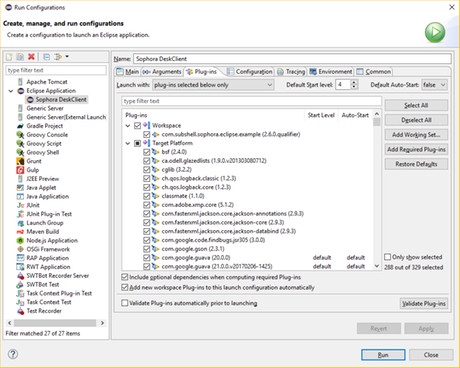Switch to the Tracing tab
Image resolution: width=460 pixels, height=368 pixels.
[291, 72]
